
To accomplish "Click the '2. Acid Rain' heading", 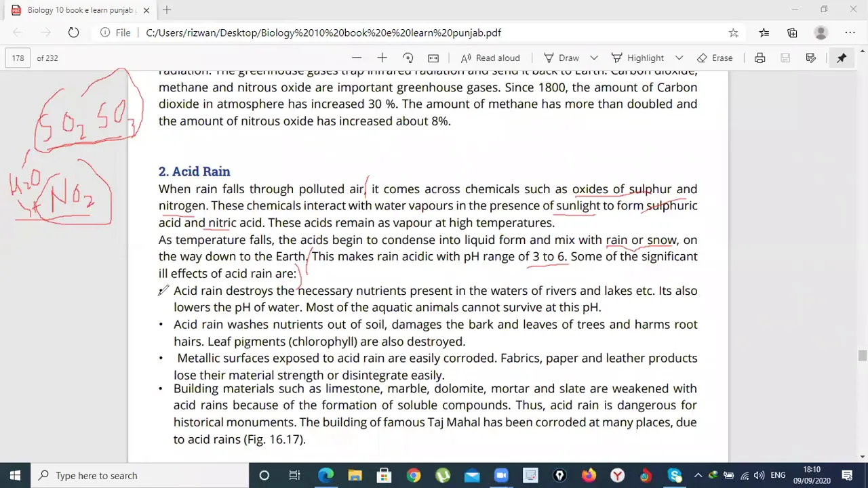I will point(194,171).
